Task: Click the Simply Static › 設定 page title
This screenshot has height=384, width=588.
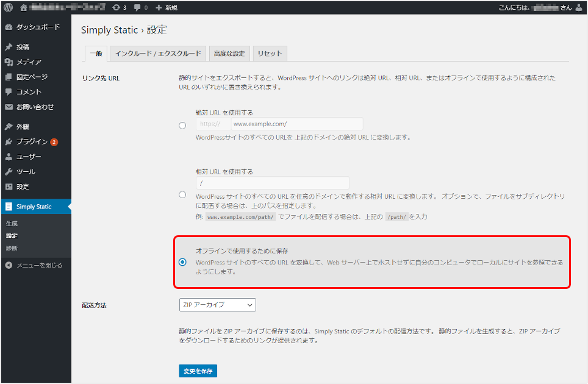Action: [x=124, y=30]
